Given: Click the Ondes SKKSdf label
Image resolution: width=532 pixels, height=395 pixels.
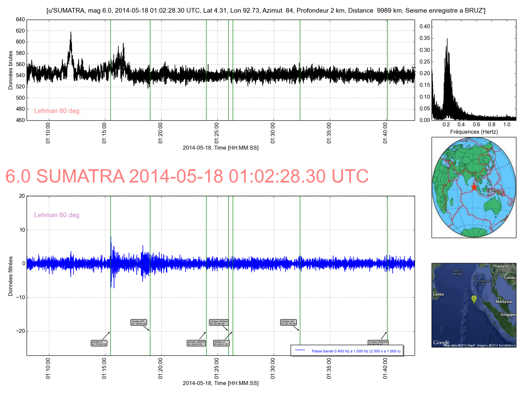Looking at the screenshot, I should click(378, 342).
